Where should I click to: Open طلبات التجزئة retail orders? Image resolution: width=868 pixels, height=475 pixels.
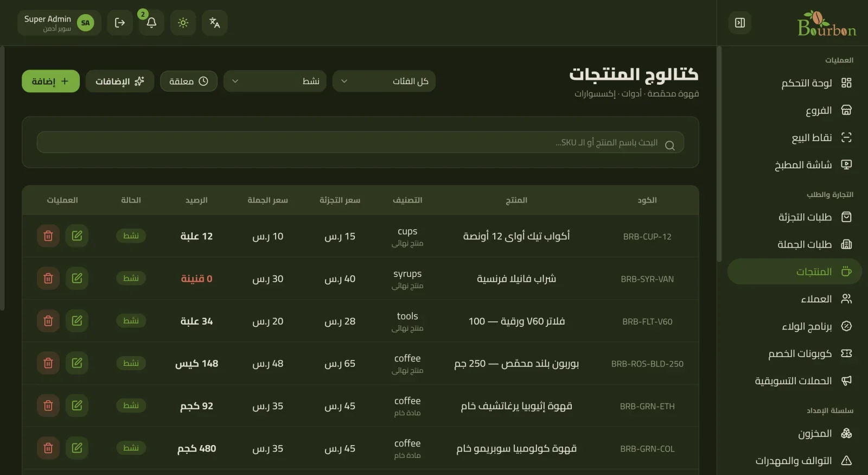(795, 217)
